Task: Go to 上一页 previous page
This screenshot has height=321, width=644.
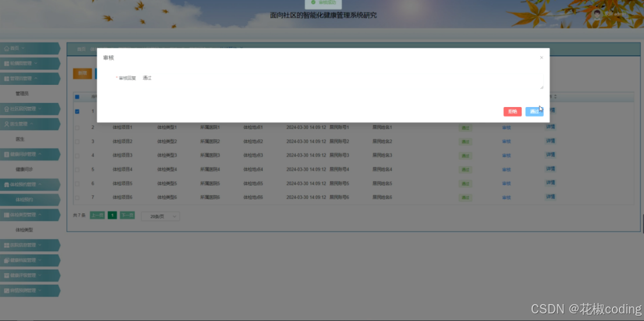Action: tap(97, 215)
